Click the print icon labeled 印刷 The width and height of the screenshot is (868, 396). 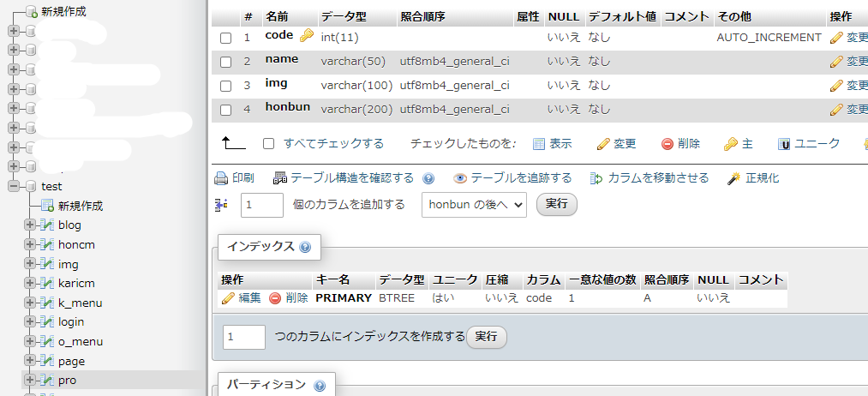[220, 178]
